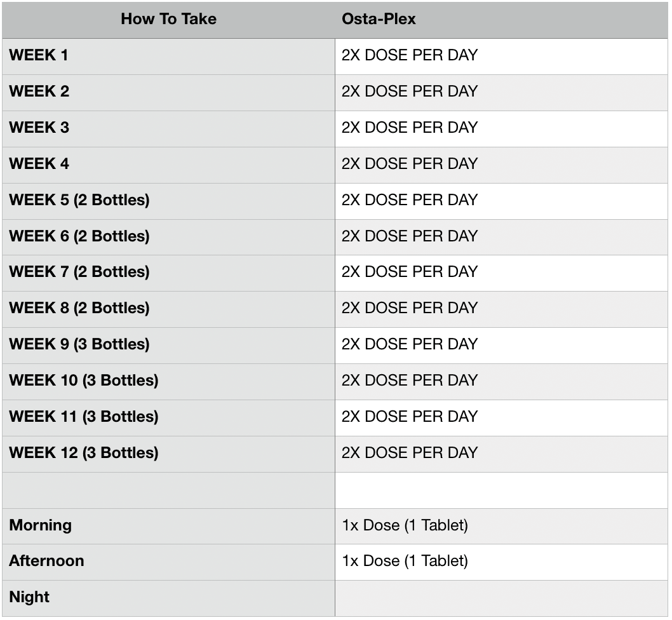Select the "WEEK 8 (2 Bottles)" cell
The image size is (672, 620).
[79, 308]
